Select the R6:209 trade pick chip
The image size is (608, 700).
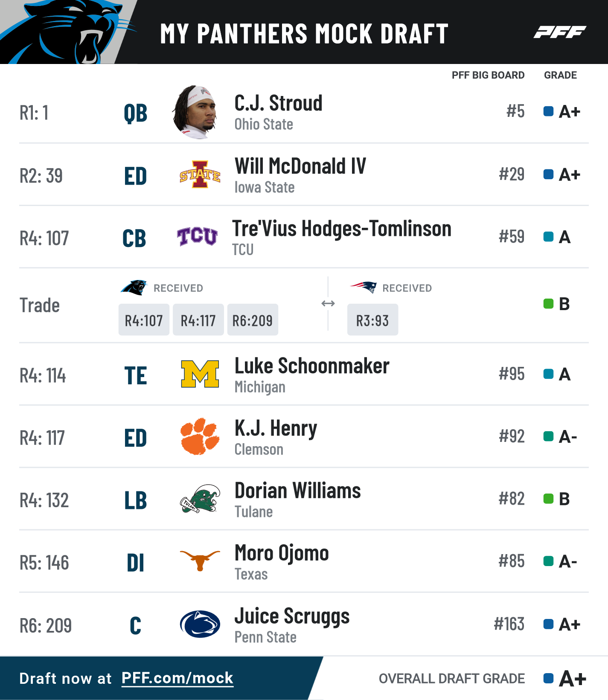(253, 320)
